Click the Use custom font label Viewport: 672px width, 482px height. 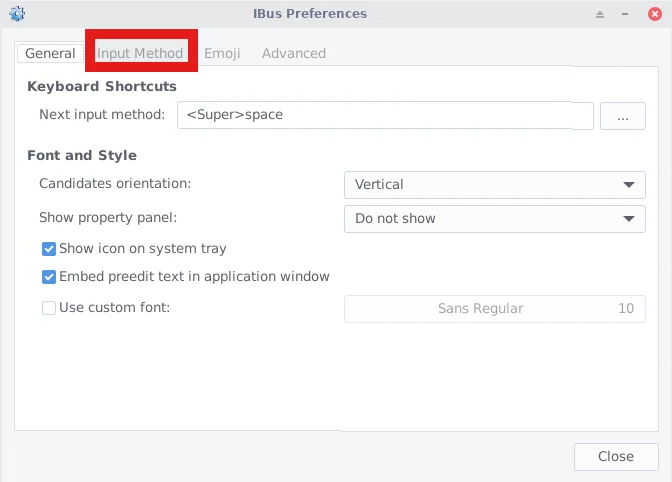tap(115, 308)
